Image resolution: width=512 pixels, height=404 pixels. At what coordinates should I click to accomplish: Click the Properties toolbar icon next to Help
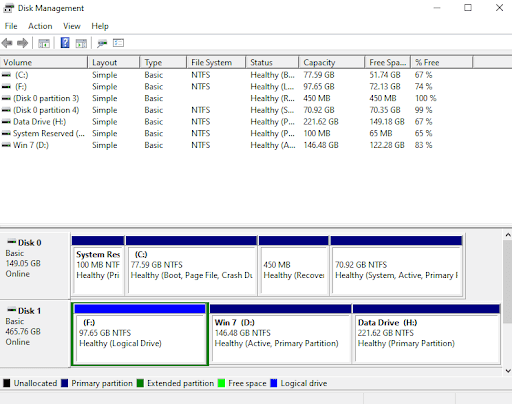(81, 43)
